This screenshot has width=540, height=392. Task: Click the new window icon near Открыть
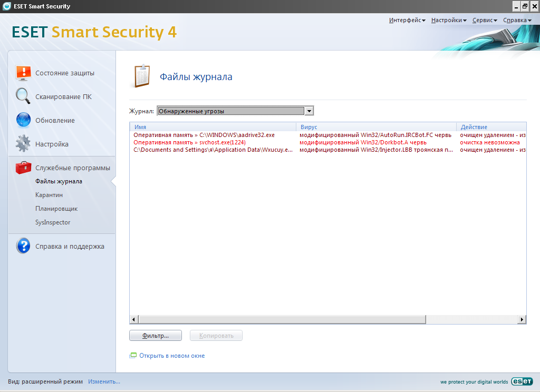pyautogui.click(x=133, y=356)
